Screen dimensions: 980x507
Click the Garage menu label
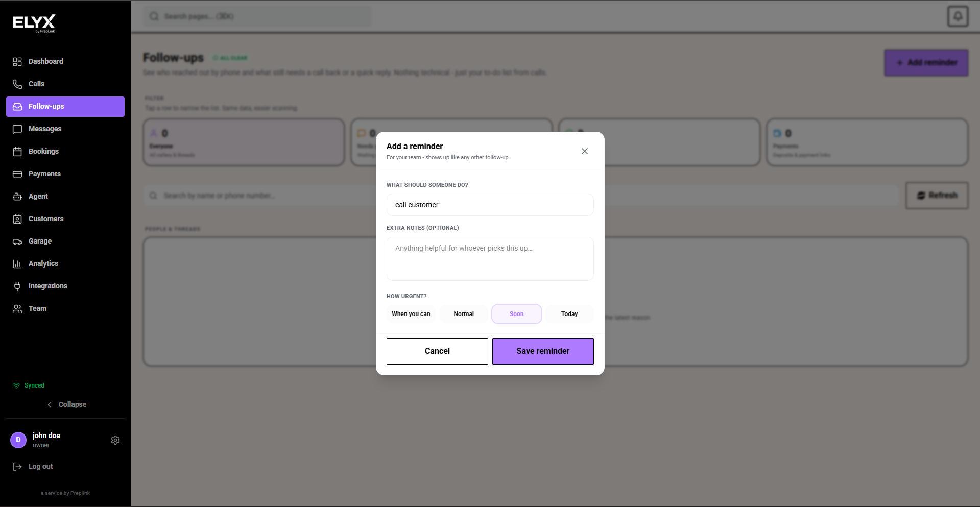40,242
